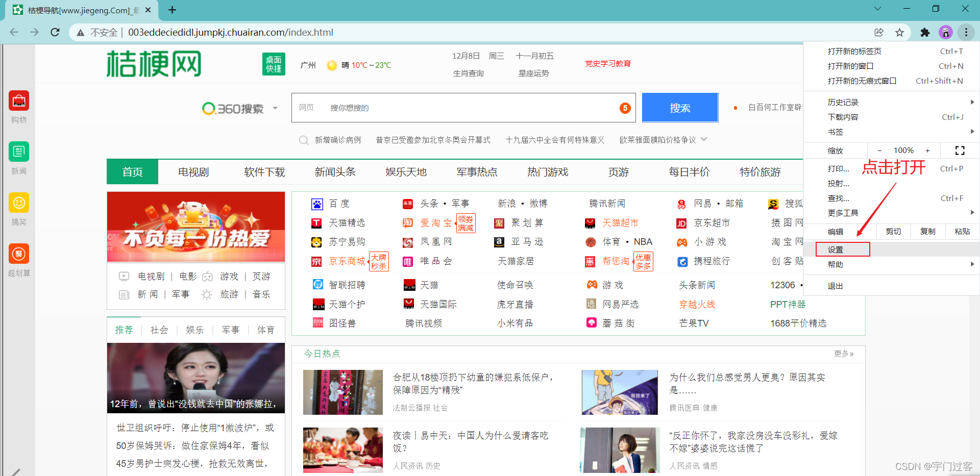Screen dimensions: 980x476
Task: Click the 亚马逊 logo icon
Action: 499,242
